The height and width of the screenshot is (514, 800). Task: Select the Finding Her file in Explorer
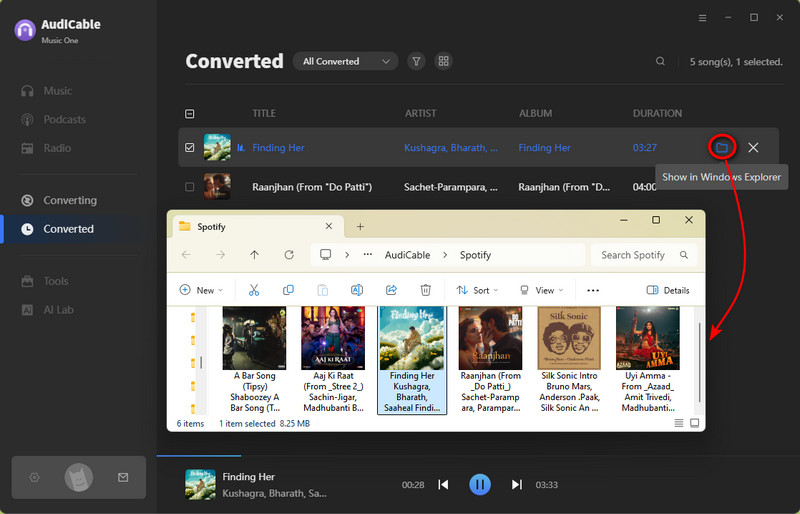click(x=412, y=360)
